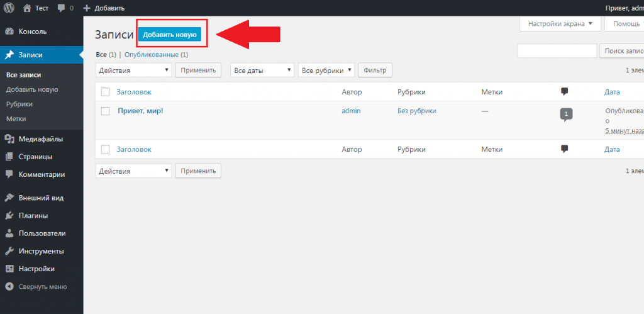Sort by Заголовок in table header
Screen dimensions: 644x314
(x=134, y=92)
